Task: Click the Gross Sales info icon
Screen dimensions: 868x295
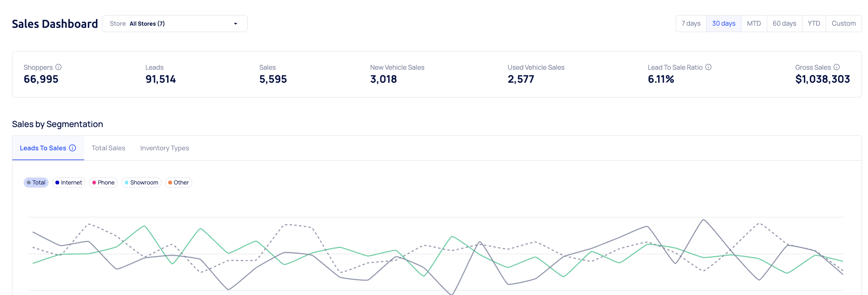Action: point(837,67)
